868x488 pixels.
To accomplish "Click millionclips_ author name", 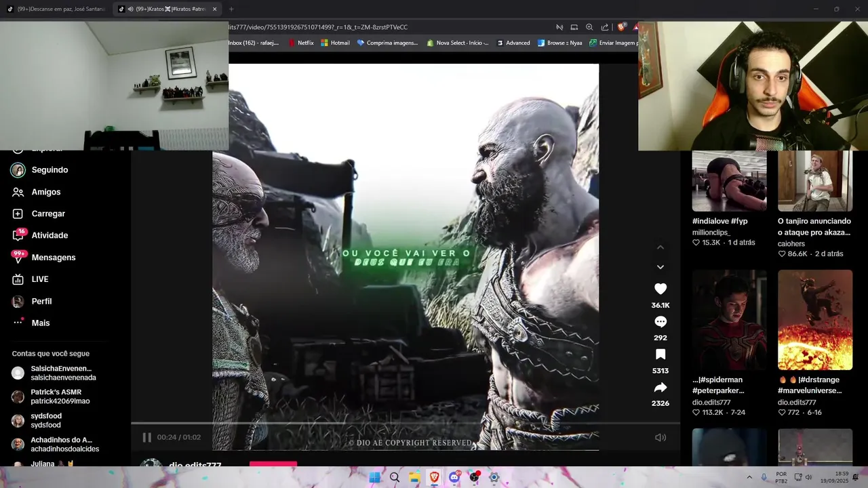I will pos(711,232).
